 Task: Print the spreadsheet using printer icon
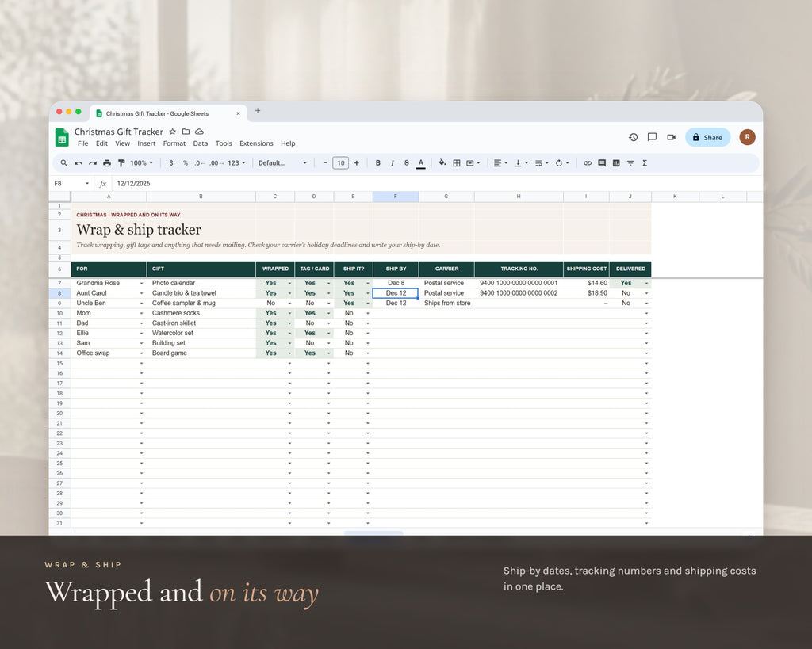click(x=107, y=163)
